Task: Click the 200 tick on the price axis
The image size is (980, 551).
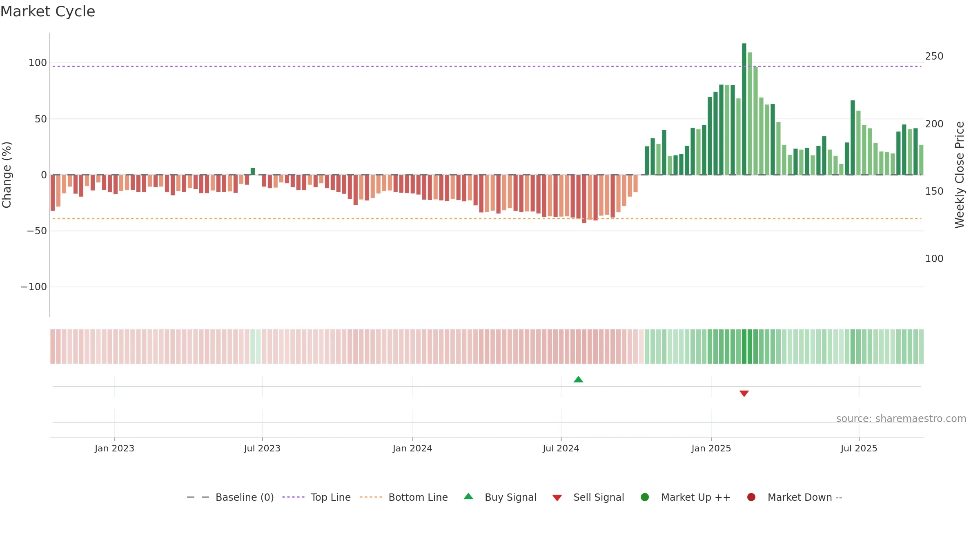Action: tap(934, 124)
